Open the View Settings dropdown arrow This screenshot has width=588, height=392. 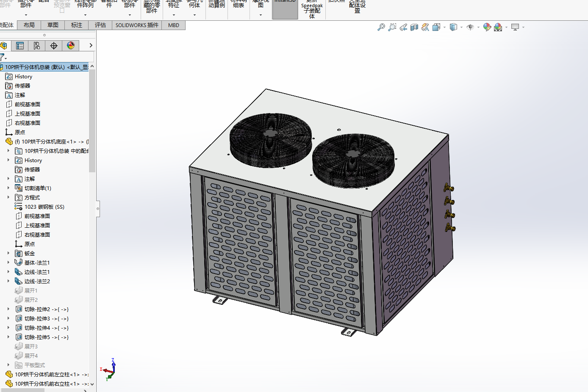(523, 28)
